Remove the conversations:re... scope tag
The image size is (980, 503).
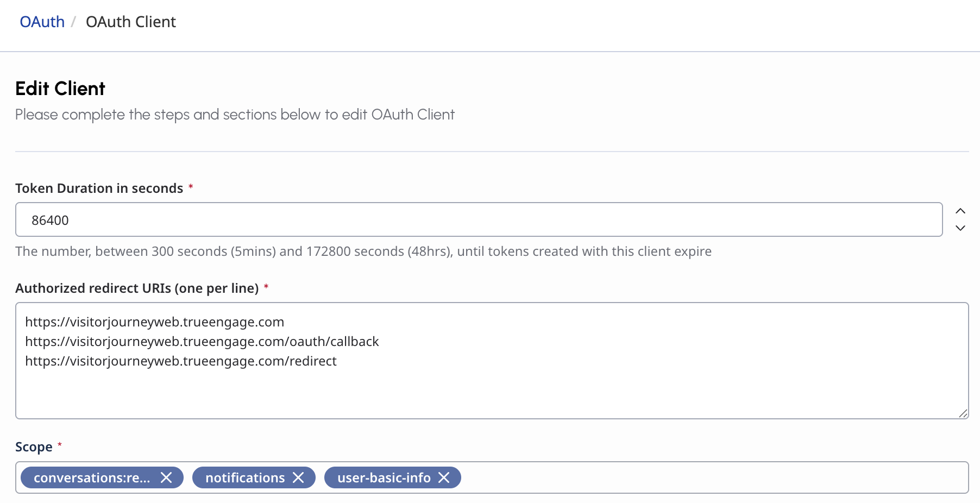coord(166,477)
